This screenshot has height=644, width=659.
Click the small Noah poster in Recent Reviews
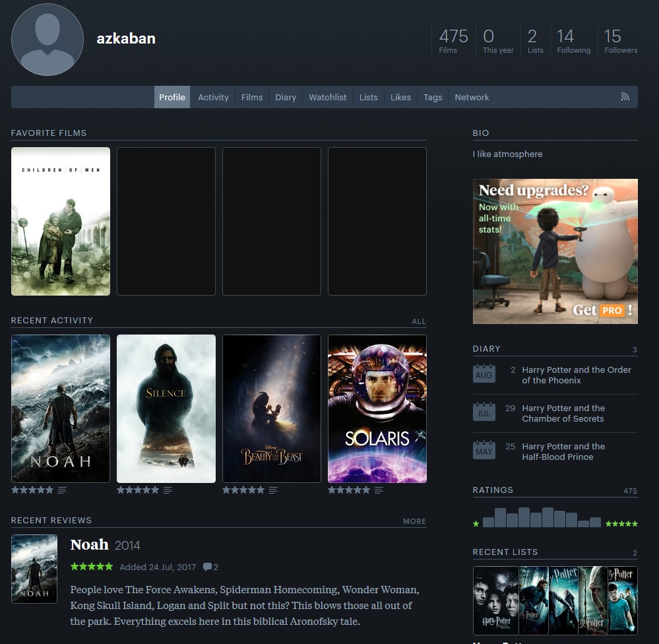[x=34, y=569]
